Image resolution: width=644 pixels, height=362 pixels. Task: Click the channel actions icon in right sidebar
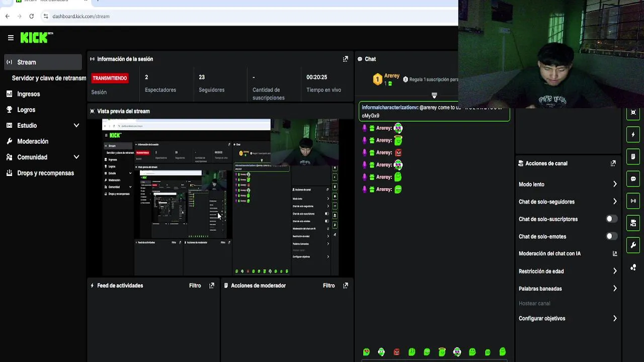(x=633, y=223)
